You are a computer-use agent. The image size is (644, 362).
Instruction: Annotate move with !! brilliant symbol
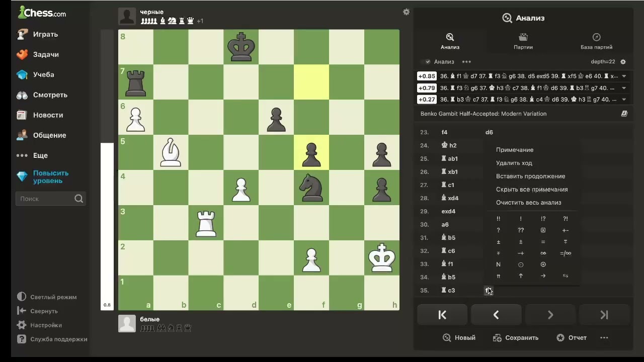499,219
